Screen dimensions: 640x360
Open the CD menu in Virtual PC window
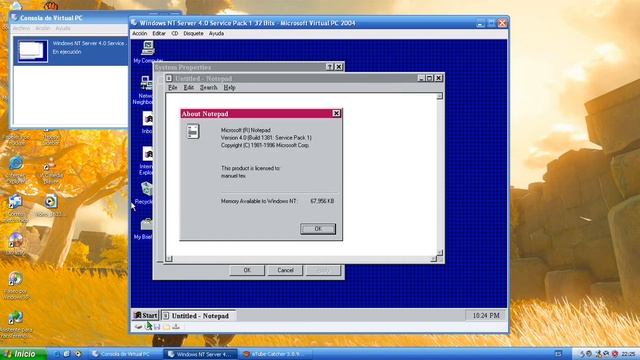175,33
